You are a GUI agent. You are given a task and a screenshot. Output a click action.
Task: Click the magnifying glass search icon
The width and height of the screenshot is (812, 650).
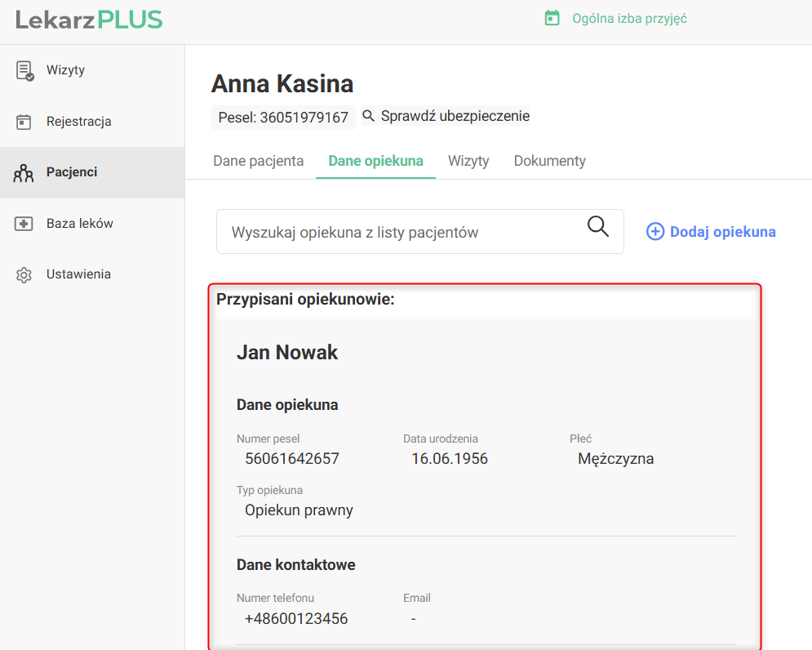(598, 227)
